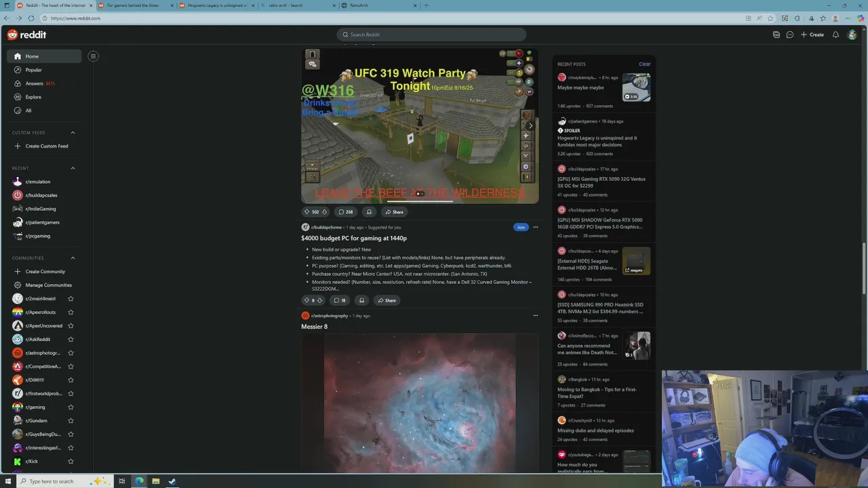Give award on the $4000 budget PC post
The width and height of the screenshot is (868, 488).
(x=361, y=300)
